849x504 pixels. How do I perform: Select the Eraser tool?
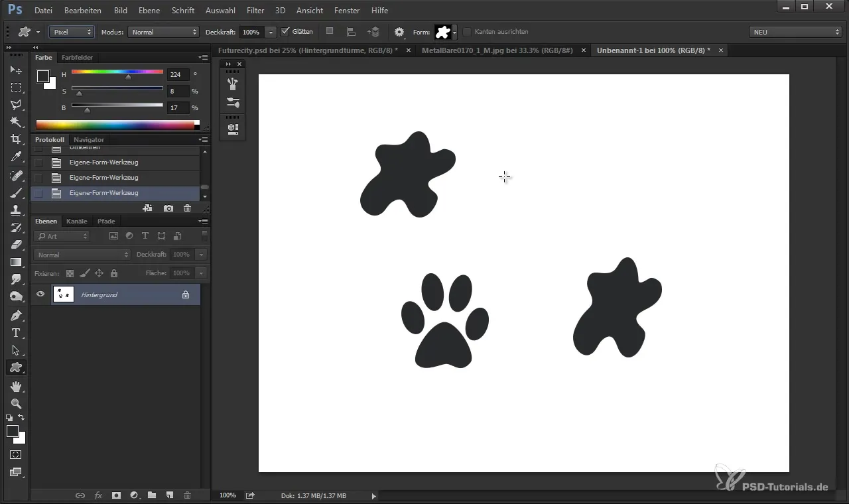click(x=16, y=245)
